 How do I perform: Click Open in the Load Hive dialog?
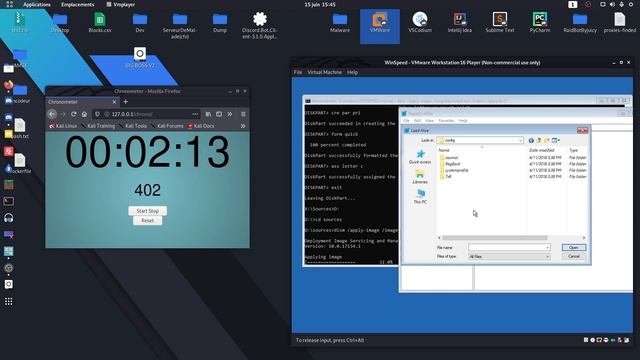[573, 247]
